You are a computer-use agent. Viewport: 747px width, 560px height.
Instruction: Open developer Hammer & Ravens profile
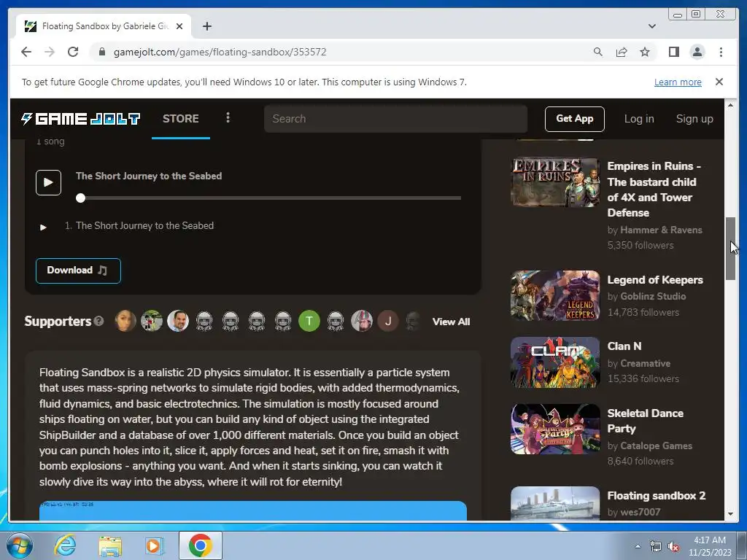coord(661,230)
